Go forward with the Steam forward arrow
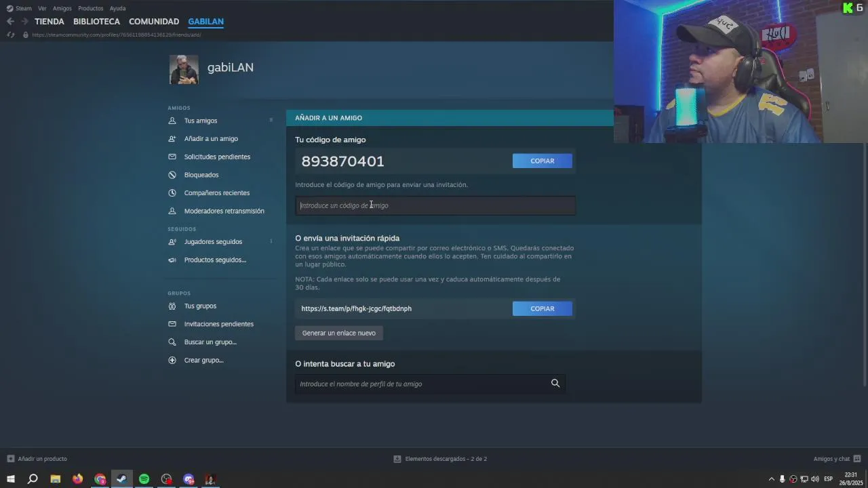This screenshot has width=868, height=488. 24,22
